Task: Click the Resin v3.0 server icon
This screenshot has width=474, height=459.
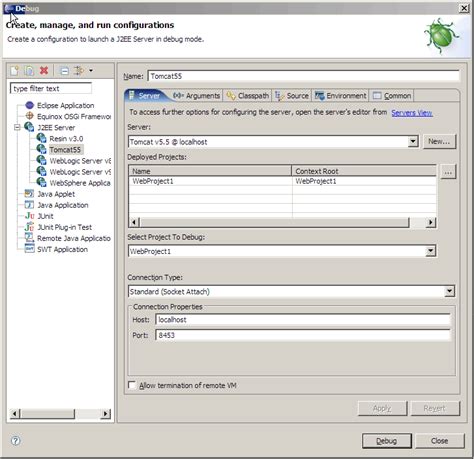Action: coord(41,138)
